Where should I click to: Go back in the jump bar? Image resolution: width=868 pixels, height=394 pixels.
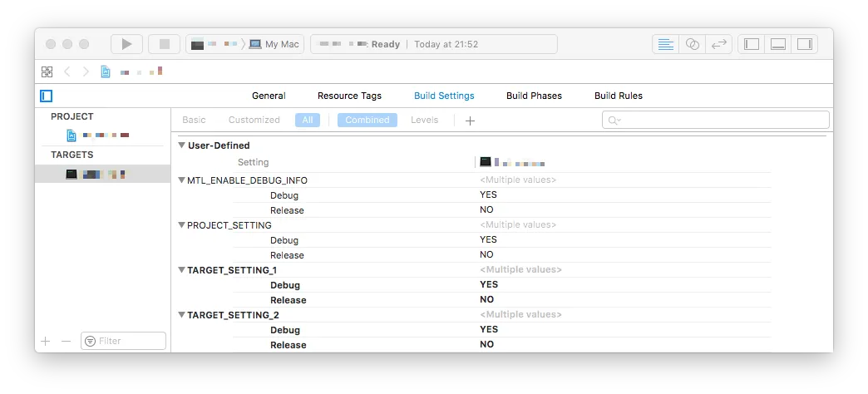point(67,72)
